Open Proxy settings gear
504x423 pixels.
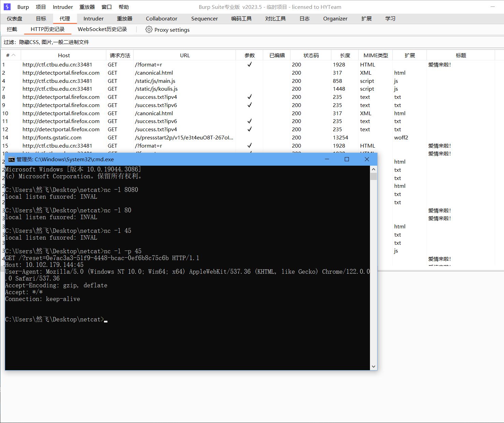click(149, 30)
